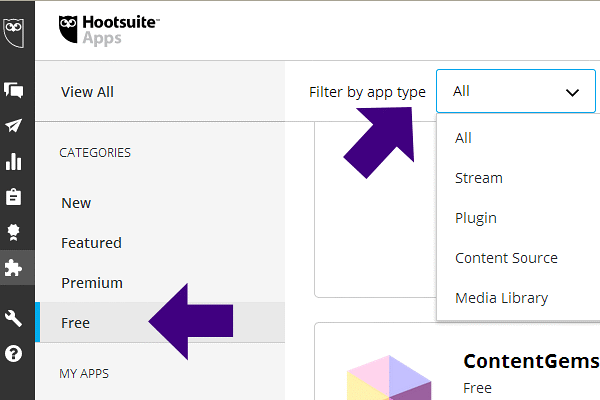600x400 pixels.
Task: Open the Analytics bar chart icon
Action: click(x=14, y=161)
